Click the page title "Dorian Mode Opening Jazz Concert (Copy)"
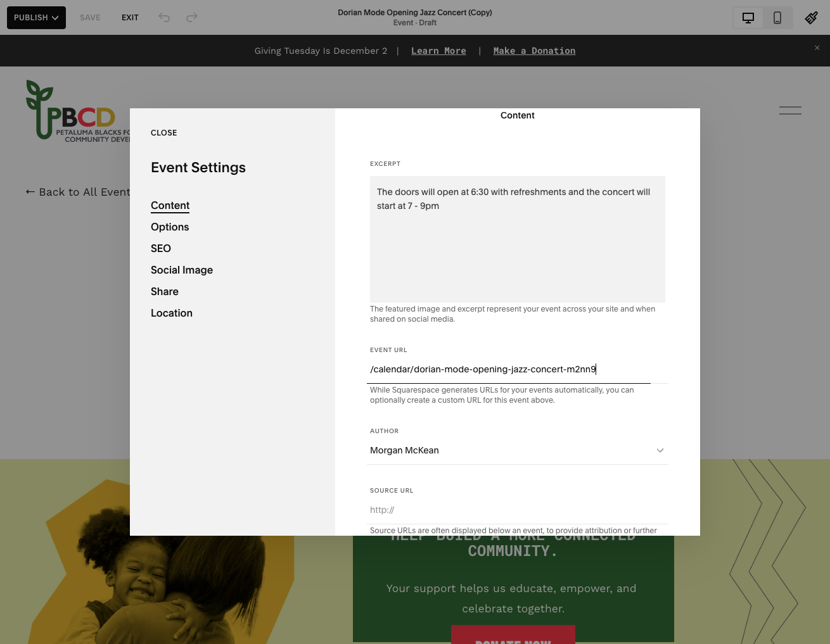Viewport: 830px width, 644px height. click(x=414, y=12)
